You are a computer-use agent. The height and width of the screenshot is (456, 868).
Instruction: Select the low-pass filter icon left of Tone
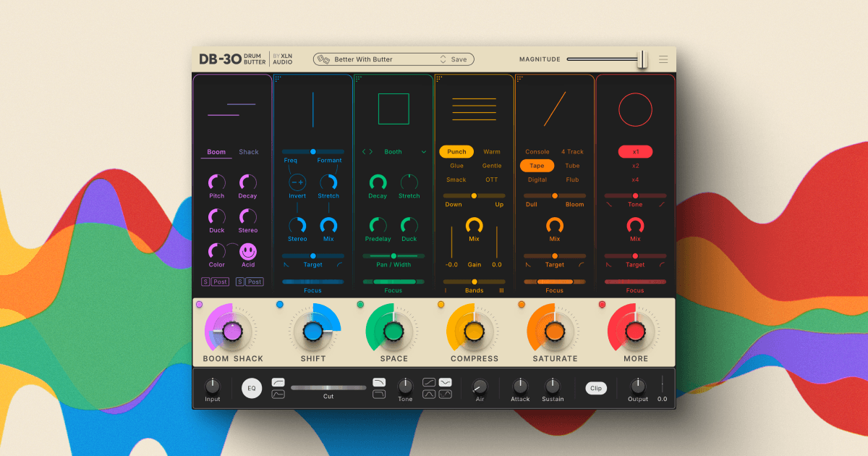(x=380, y=381)
